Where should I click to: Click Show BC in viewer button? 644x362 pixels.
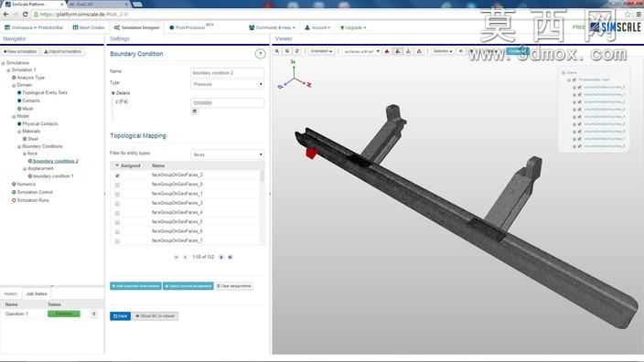tap(156, 316)
